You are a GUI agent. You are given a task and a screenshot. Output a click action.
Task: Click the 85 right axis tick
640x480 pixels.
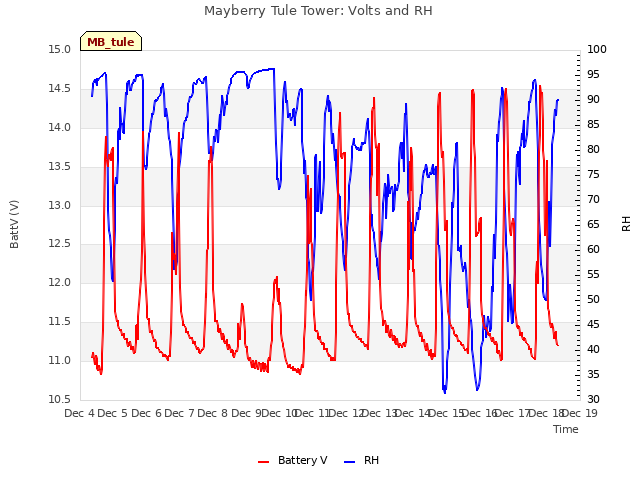click(x=593, y=124)
